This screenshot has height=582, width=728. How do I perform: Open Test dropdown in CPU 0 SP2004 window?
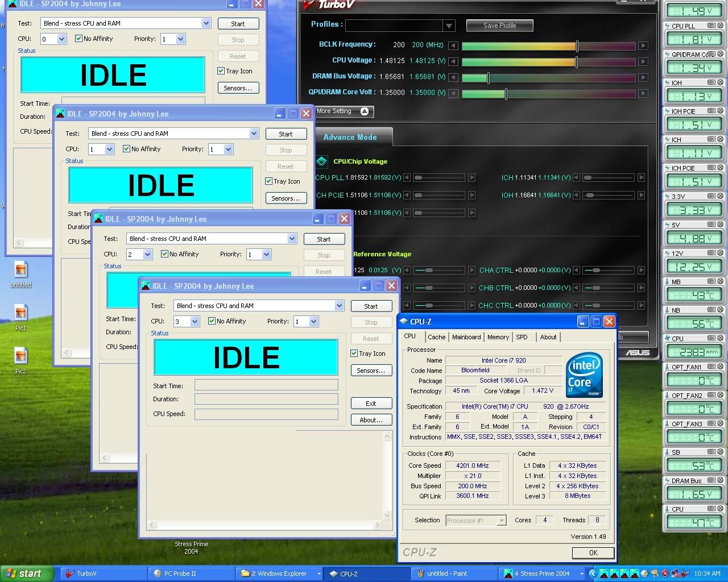(x=206, y=23)
